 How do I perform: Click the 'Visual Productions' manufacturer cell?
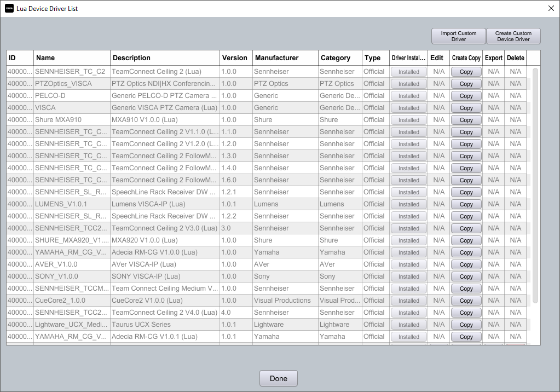285,301
